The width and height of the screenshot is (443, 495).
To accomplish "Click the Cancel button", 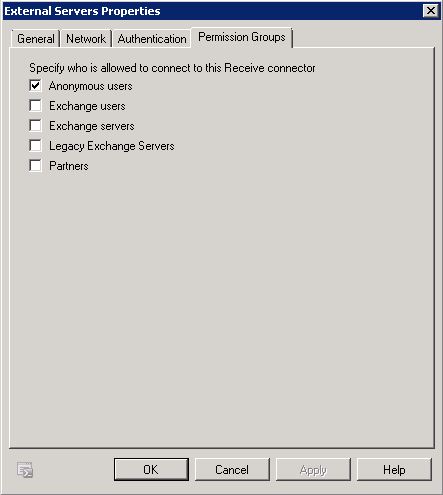I will pyautogui.click(x=232, y=469).
